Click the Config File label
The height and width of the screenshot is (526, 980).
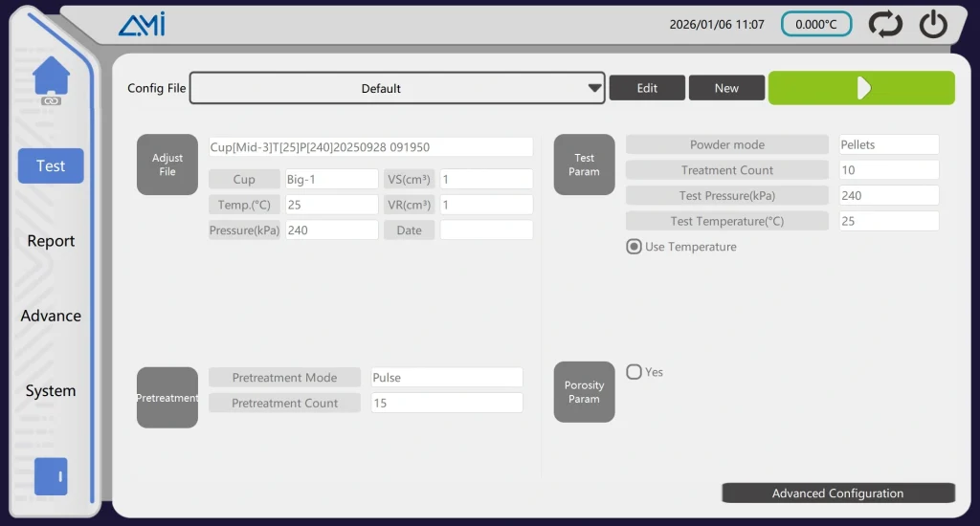tap(156, 88)
